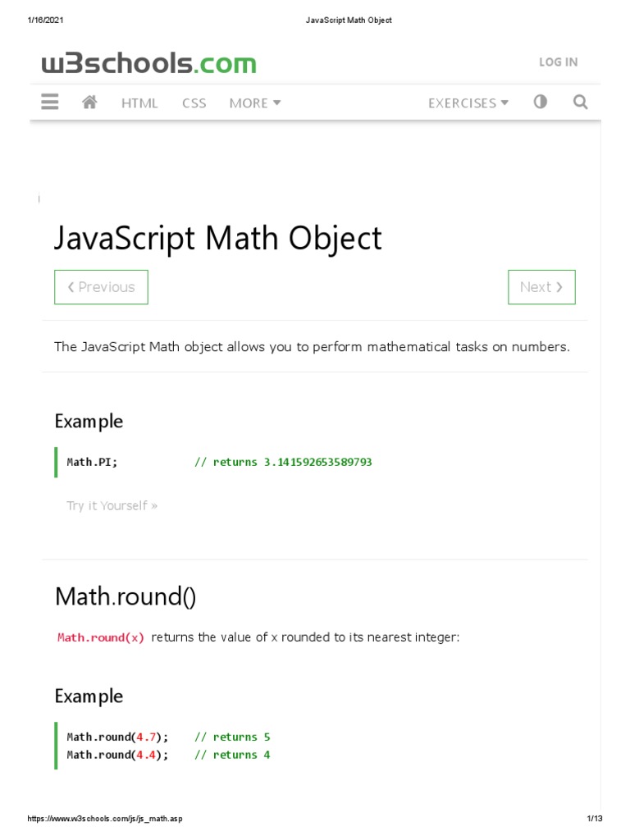The height and width of the screenshot is (840, 630).
Task: Click the red Math.round(x) inline code
Action: (101, 637)
